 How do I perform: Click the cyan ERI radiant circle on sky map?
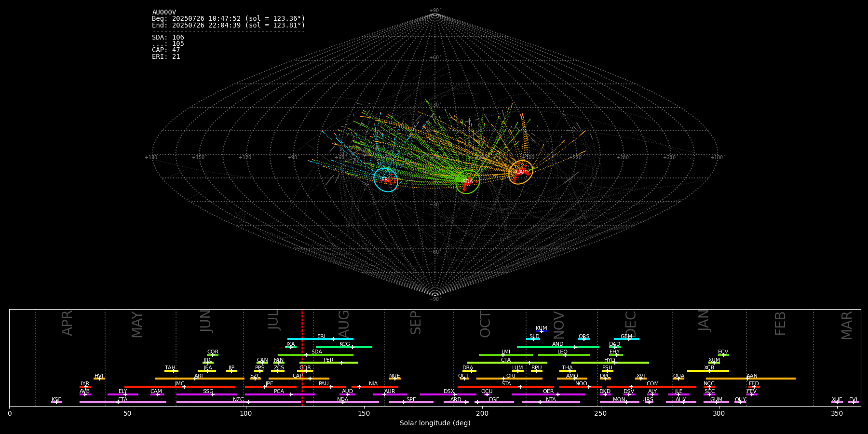point(386,180)
